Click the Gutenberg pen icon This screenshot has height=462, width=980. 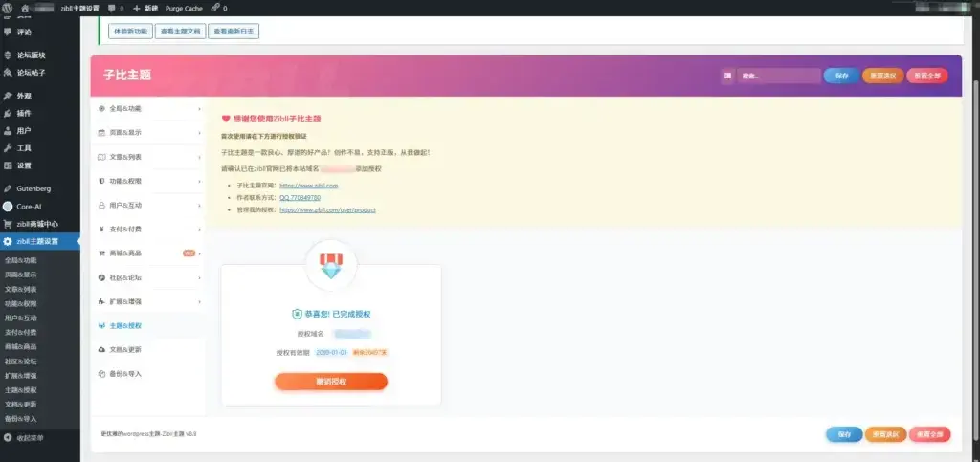pyautogui.click(x=8, y=188)
